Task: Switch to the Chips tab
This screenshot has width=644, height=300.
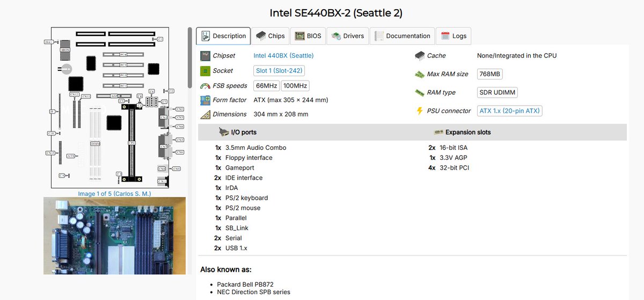Action: click(270, 36)
